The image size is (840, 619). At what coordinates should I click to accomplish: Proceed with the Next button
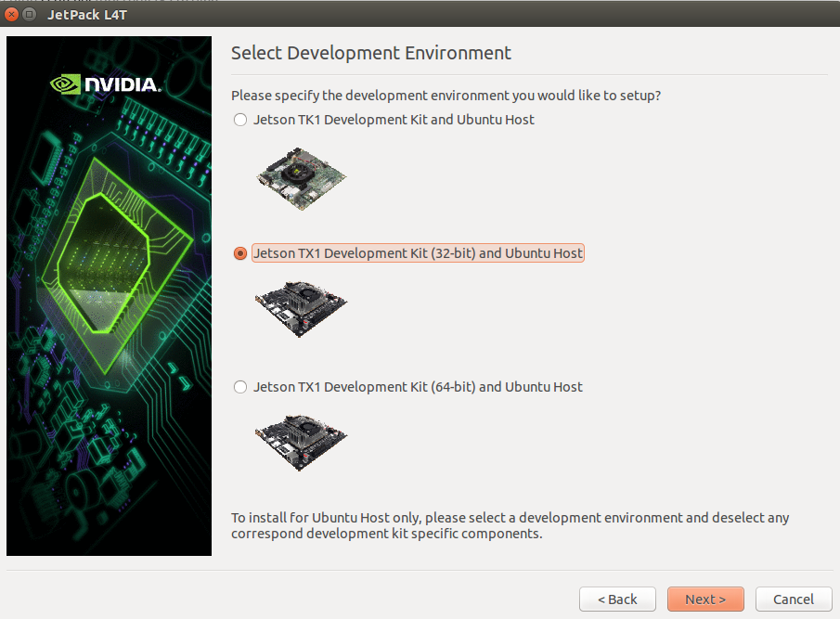pos(705,600)
